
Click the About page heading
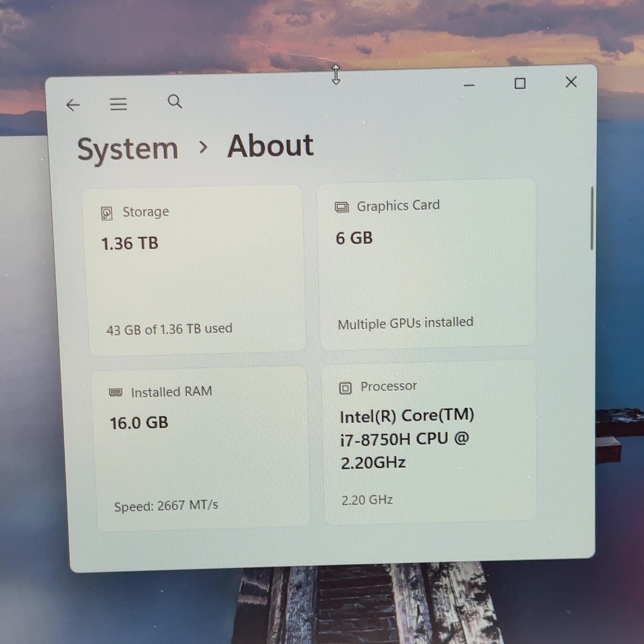point(271,145)
